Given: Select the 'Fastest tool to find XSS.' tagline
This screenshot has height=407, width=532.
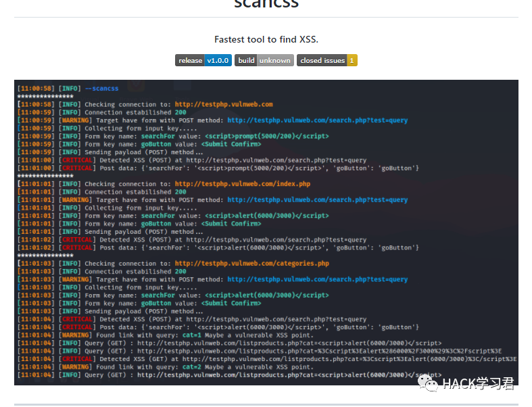Looking at the screenshot, I should pos(266,40).
